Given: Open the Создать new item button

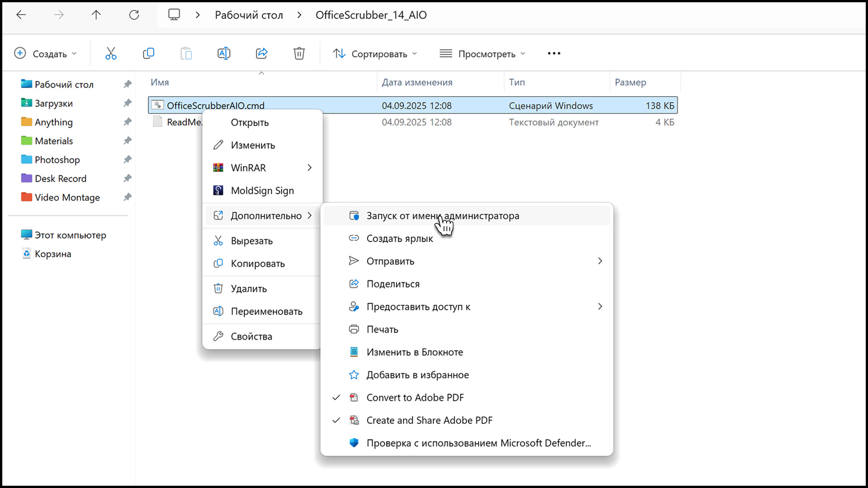Looking at the screenshot, I should pyautogui.click(x=45, y=54).
